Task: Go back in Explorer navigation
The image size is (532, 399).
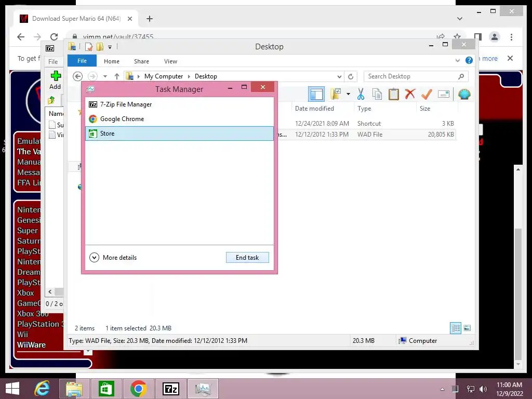Action: (78, 76)
